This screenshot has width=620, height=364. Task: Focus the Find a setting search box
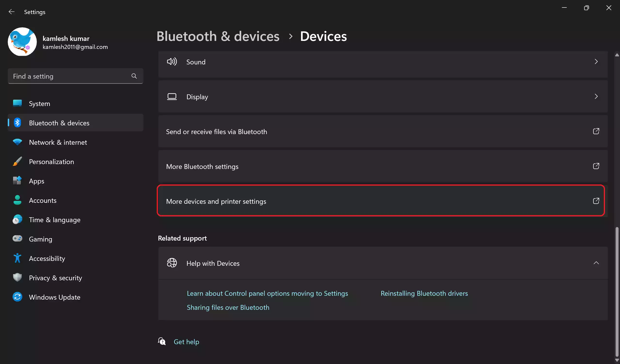[x=75, y=76]
